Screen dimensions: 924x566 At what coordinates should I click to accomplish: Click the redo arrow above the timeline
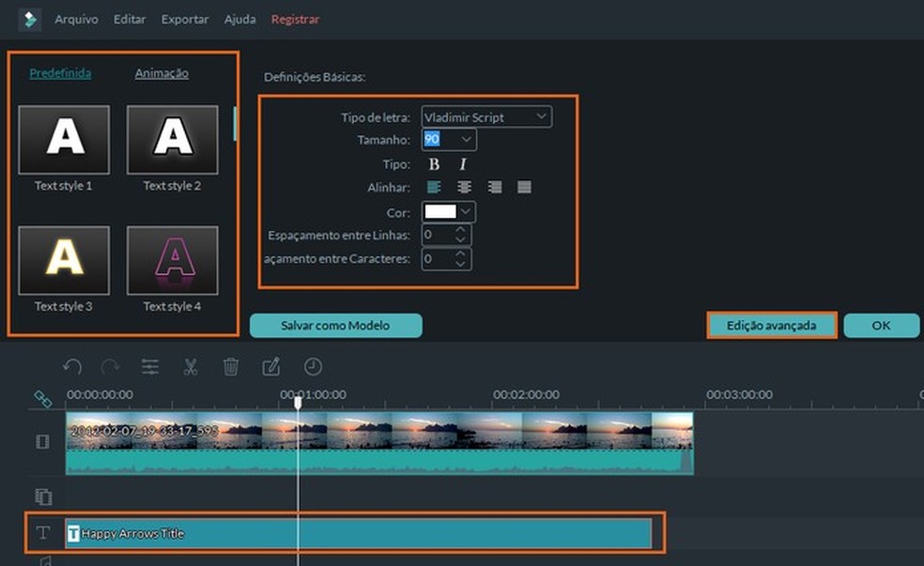pyautogui.click(x=111, y=367)
